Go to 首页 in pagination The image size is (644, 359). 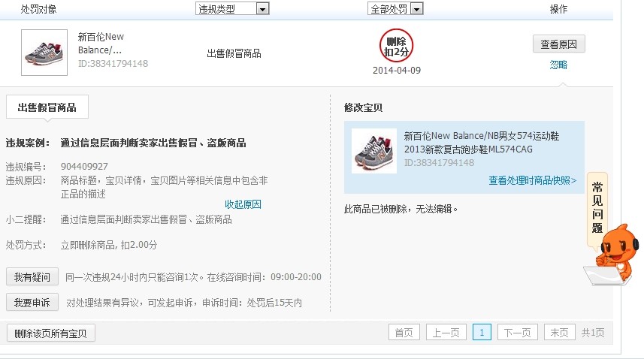(404, 332)
